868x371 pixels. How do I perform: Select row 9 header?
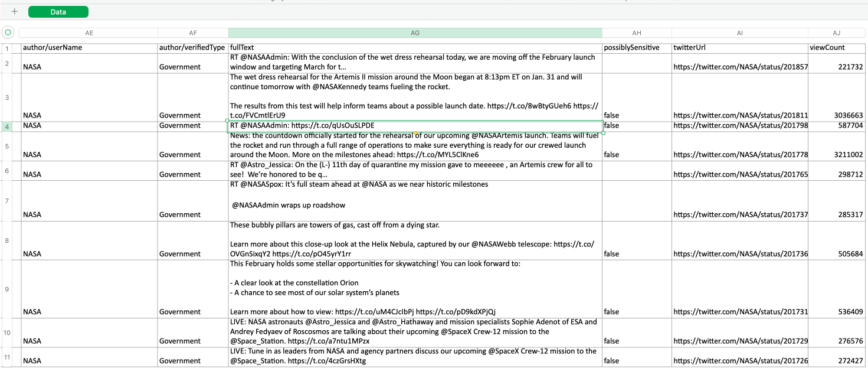coord(8,289)
